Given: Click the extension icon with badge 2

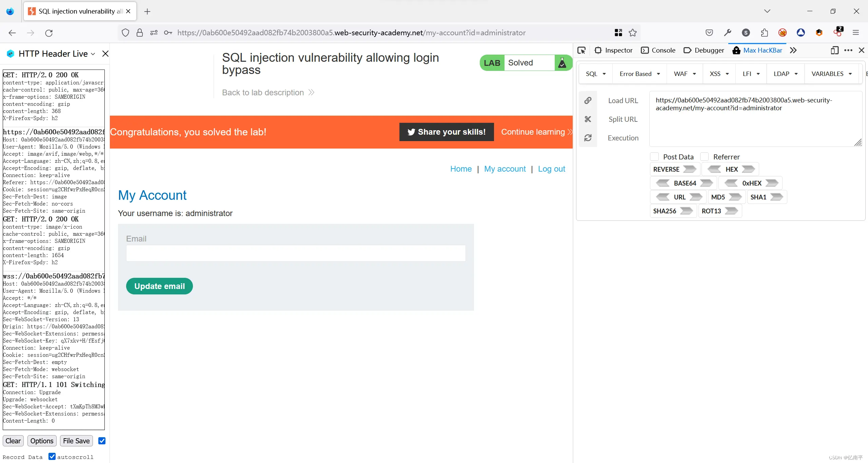Looking at the screenshot, I should coord(838,32).
